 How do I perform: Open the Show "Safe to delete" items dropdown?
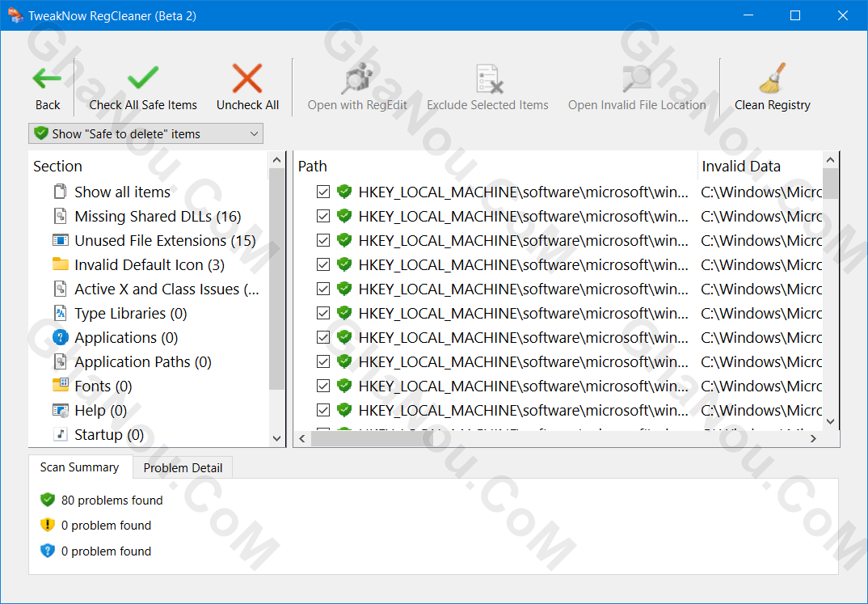point(145,133)
